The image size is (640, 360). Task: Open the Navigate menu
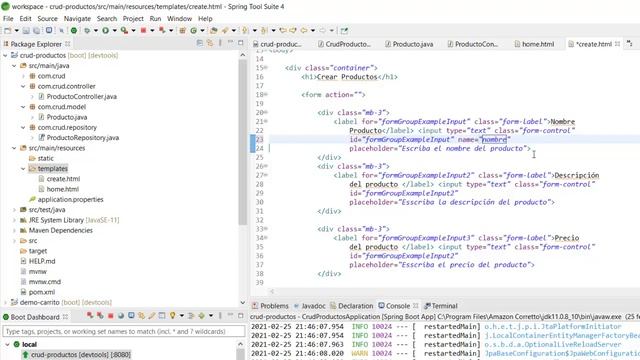pyautogui.click(x=77, y=18)
